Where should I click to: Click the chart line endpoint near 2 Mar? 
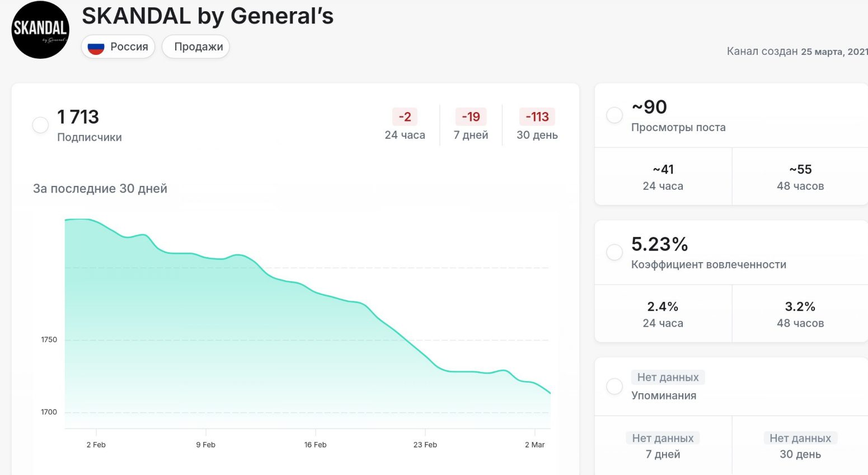[550, 393]
